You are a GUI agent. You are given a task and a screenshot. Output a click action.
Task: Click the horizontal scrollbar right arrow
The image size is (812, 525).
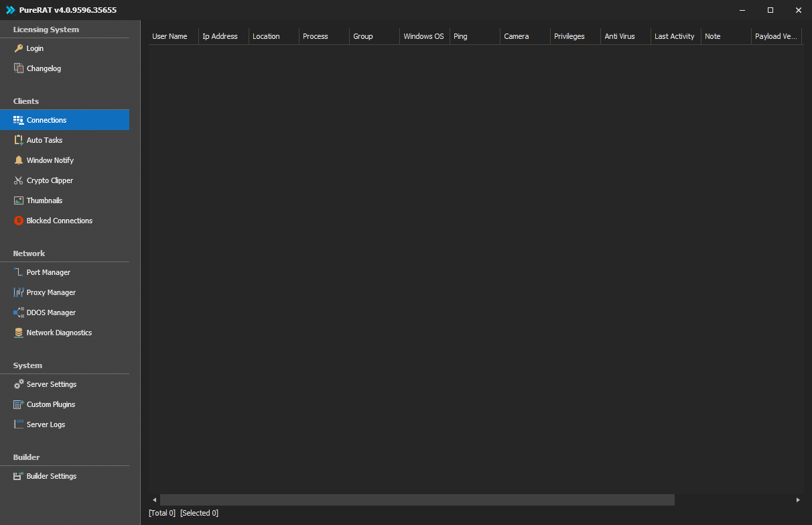[x=797, y=500]
